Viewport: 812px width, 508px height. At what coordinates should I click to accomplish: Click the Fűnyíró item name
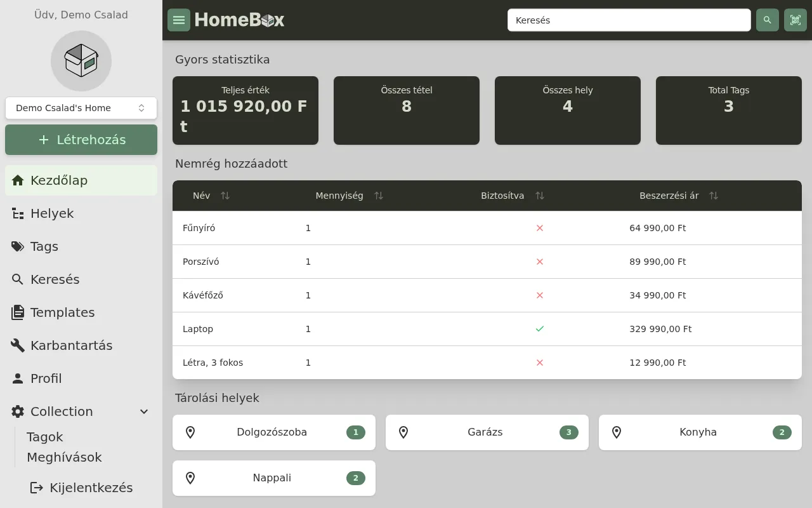(x=199, y=228)
